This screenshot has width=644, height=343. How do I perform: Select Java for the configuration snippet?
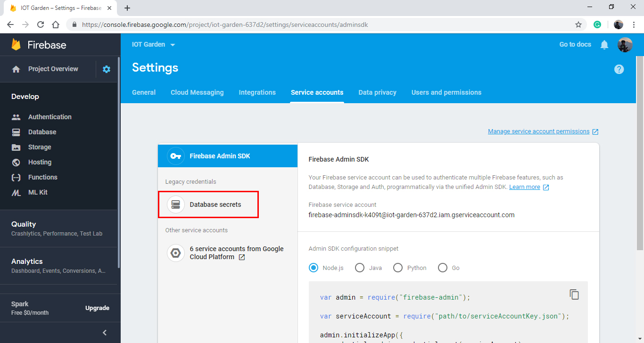click(x=360, y=267)
